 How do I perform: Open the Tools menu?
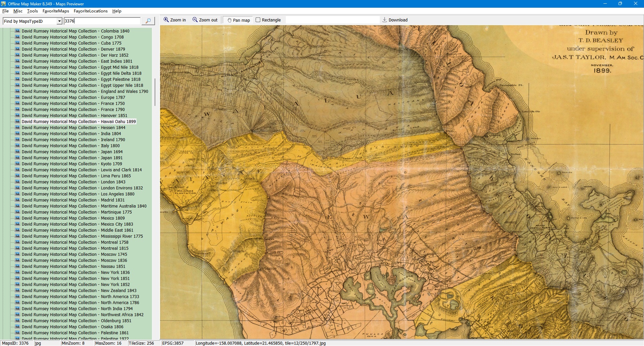[32, 11]
